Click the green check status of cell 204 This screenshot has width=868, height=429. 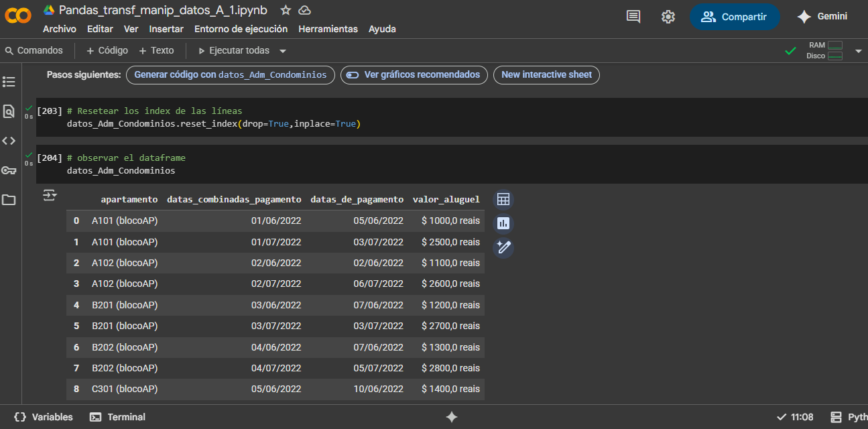pyautogui.click(x=29, y=154)
